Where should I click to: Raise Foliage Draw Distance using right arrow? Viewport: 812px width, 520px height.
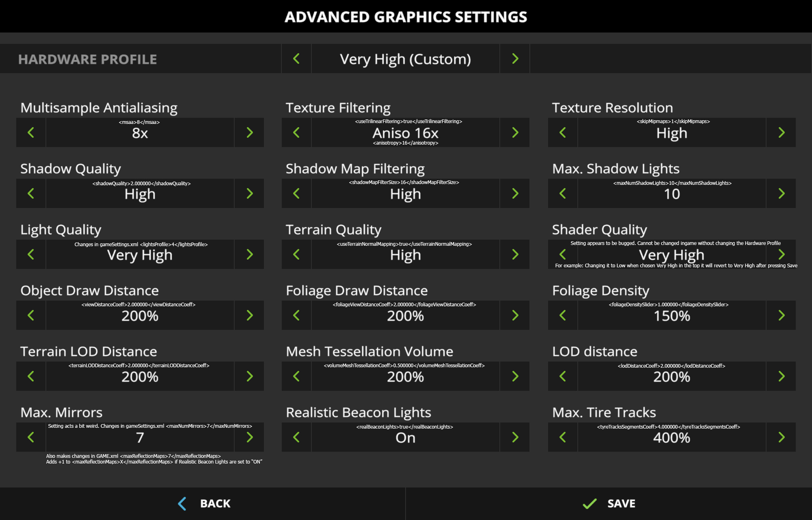click(515, 315)
